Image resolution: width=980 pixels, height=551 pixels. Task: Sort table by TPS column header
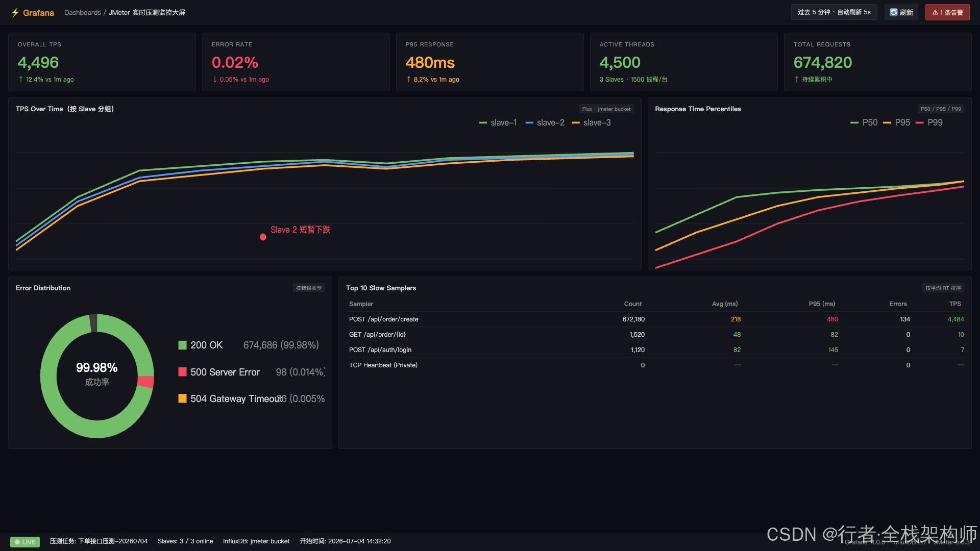click(955, 304)
